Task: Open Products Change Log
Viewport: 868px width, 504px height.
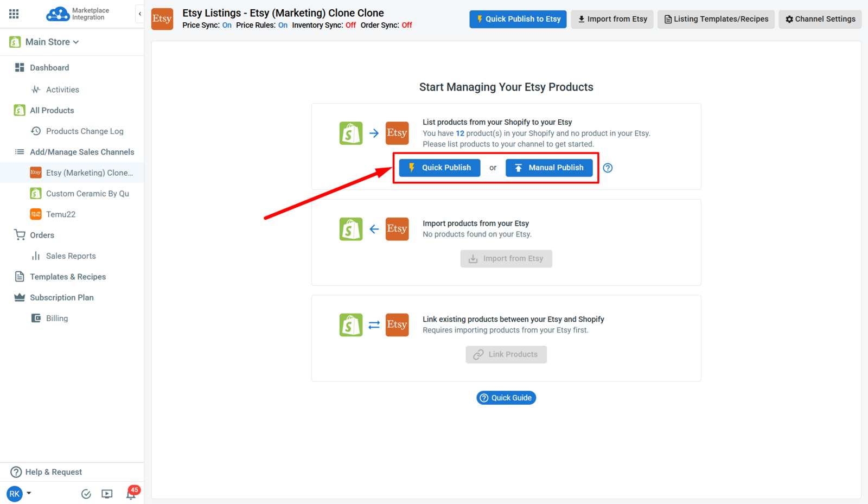Action: (85, 131)
